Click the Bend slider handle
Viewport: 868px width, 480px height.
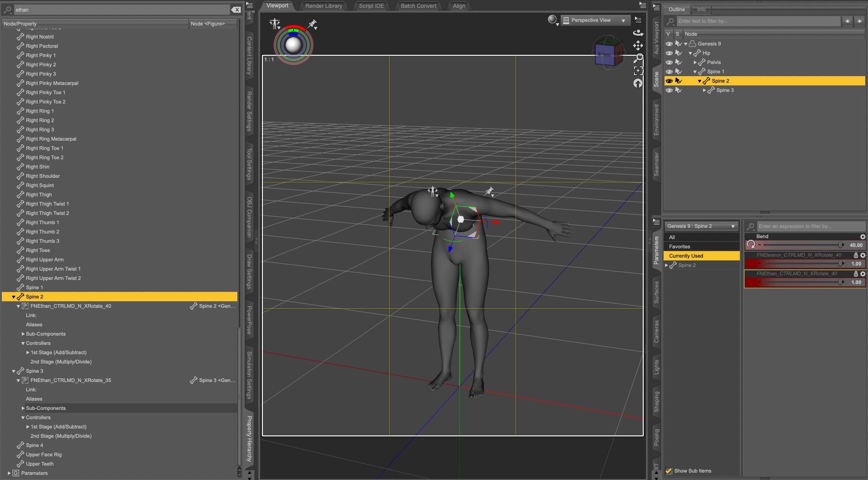(x=840, y=245)
